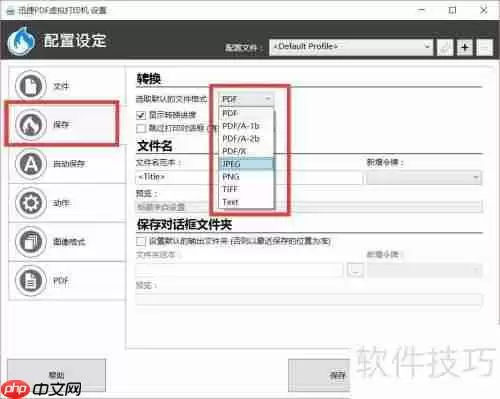Choose Text in the format list
The width and height of the screenshot is (500, 399).
tap(246, 202)
